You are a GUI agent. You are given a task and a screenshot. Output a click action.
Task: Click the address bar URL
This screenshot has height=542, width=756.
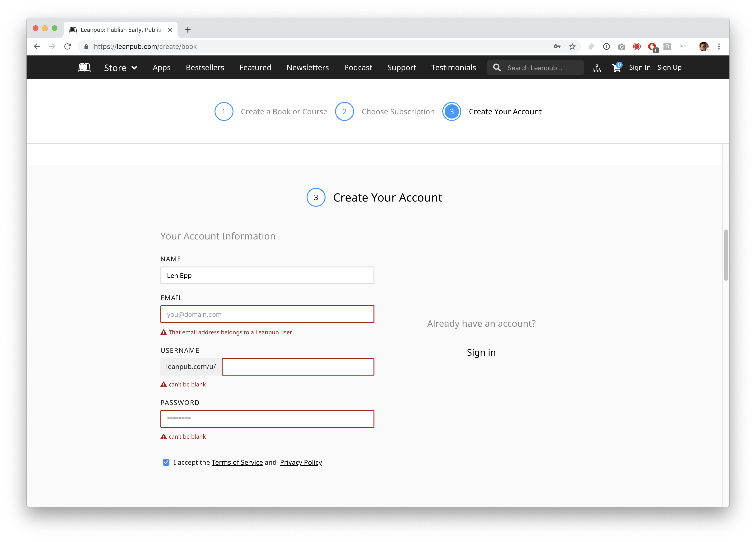click(145, 47)
